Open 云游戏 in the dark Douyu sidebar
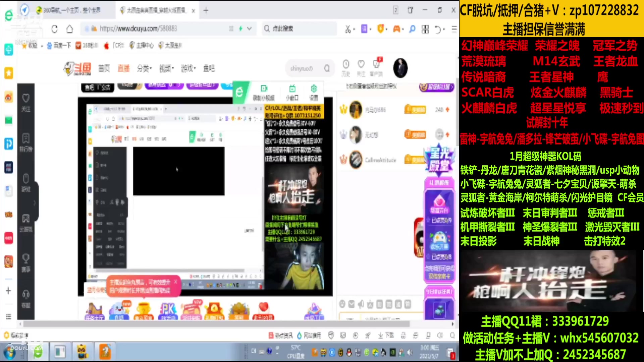 [x=26, y=223]
